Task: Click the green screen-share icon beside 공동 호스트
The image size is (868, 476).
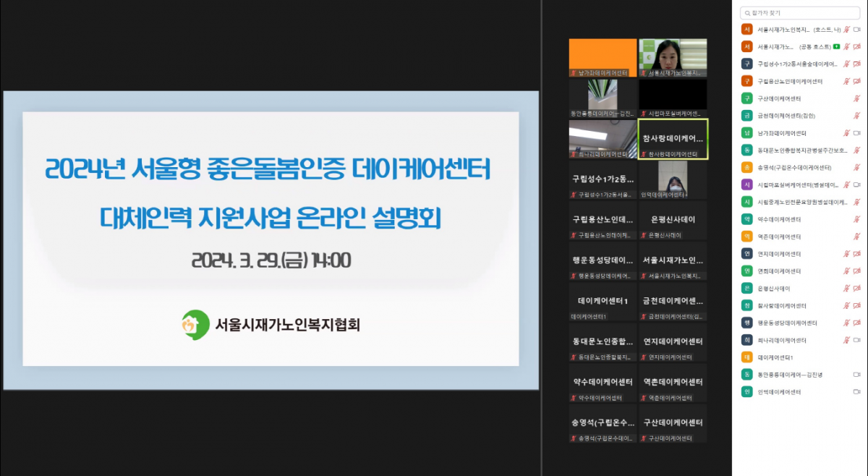Action: point(836,46)
